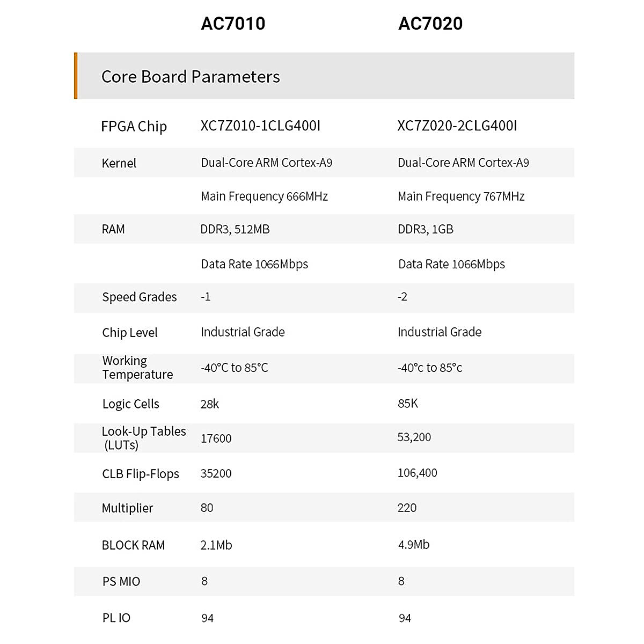The image size is (644, 644).
Task: Click the orange accent bar beside section title
Action: [x=76, y=76]
